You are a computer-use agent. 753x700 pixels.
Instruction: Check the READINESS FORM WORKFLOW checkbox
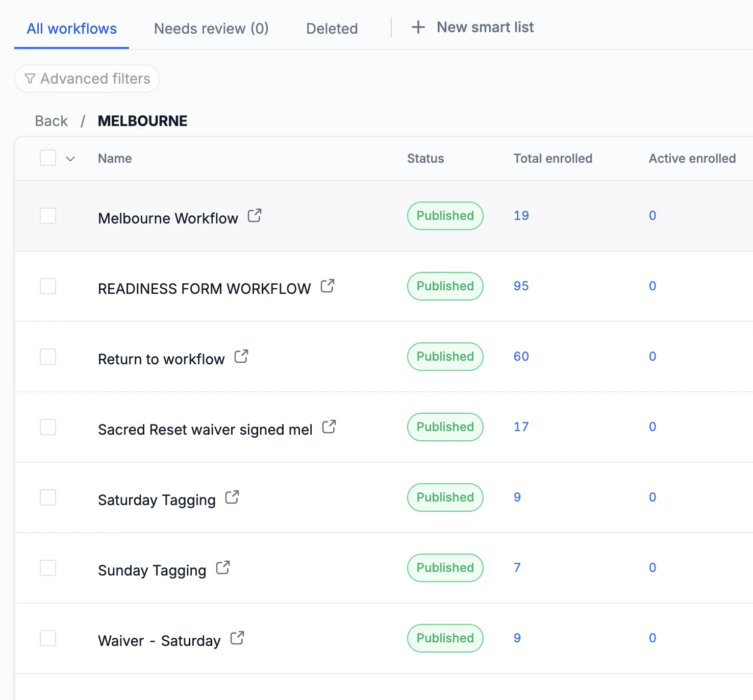click(x=48, y=286)
